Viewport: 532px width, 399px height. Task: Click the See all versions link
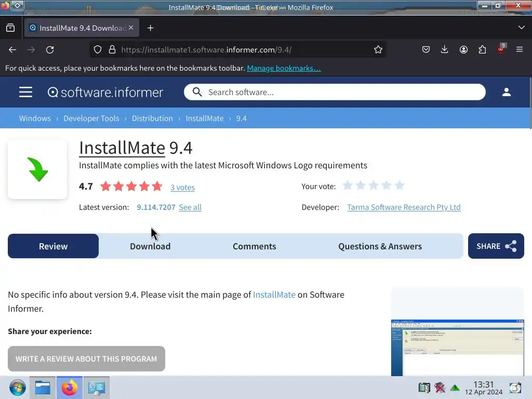[x=190, y=207]
